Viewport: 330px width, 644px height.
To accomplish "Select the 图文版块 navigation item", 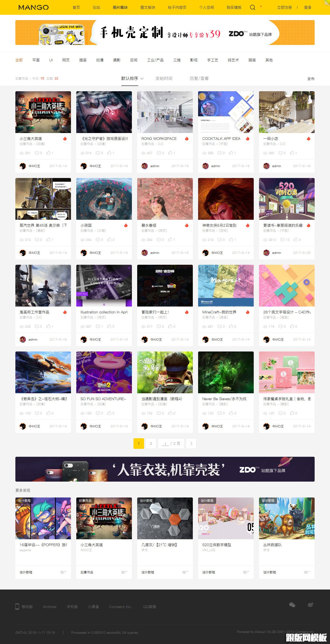I will 148,7.
